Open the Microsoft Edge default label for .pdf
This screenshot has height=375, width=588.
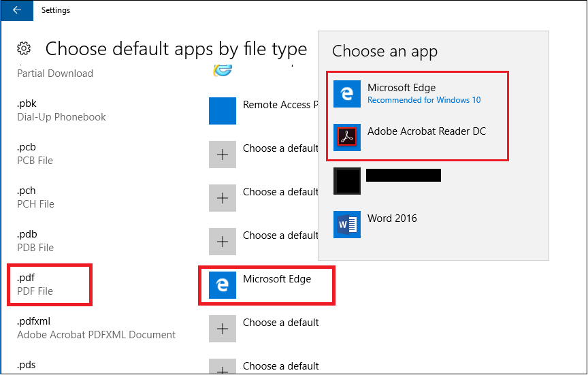(x=277, y=279)
